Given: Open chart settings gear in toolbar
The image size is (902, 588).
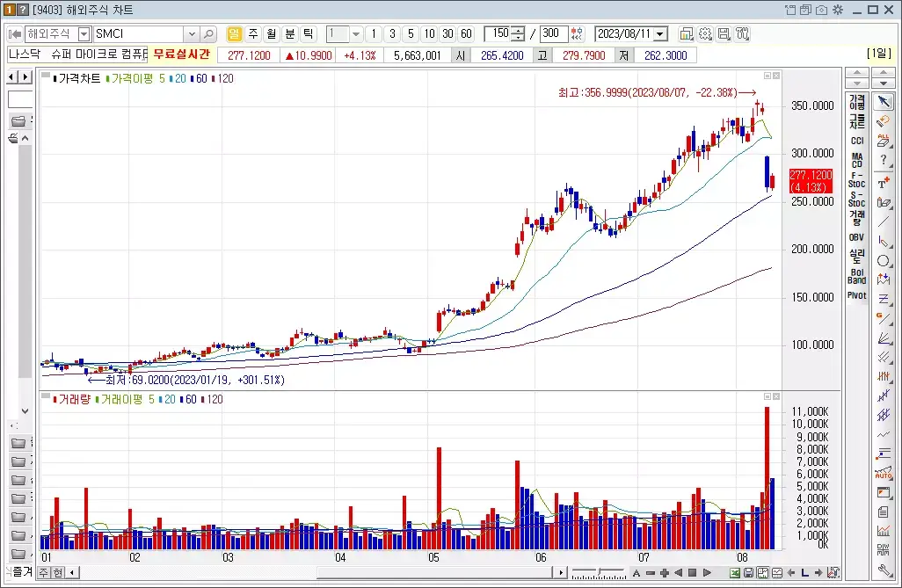Looking at the screenshot, I should 705,34.
